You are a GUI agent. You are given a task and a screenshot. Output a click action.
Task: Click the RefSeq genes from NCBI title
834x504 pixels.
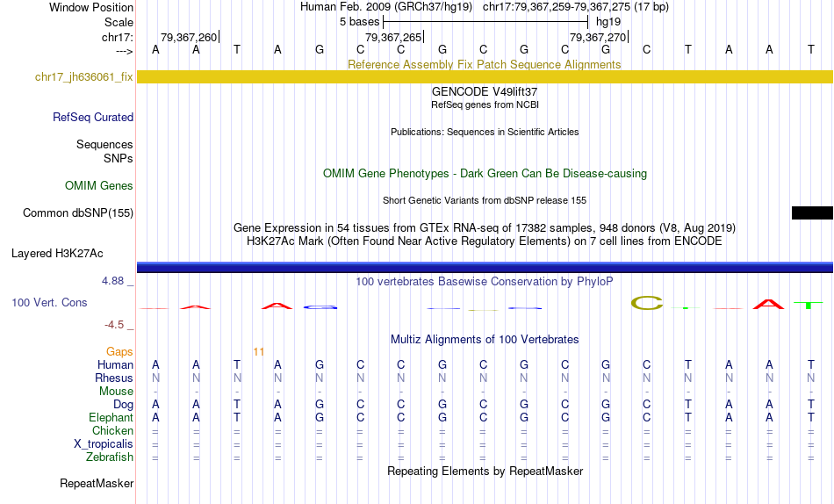(x=485, y=104)
